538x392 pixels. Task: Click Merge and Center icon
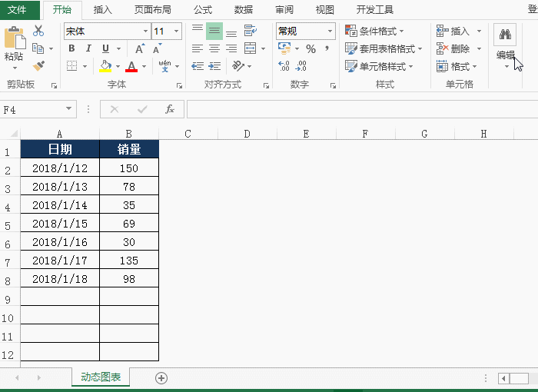coord(250,48)
